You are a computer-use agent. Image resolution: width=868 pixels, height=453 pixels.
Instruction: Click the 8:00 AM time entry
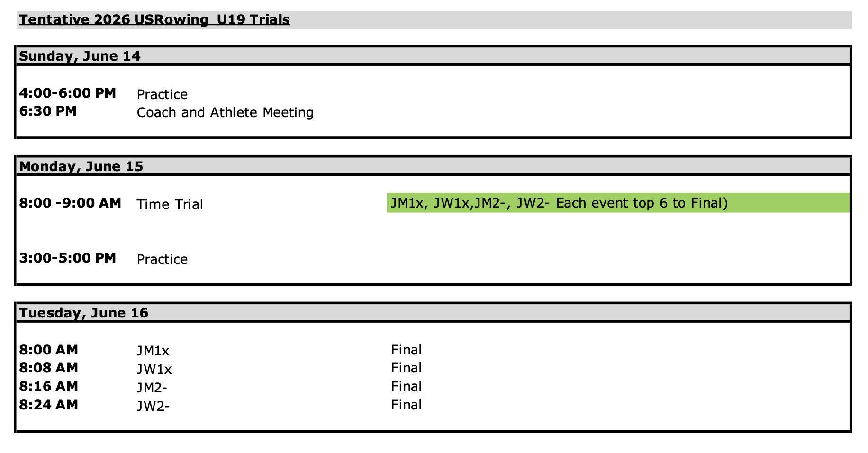point(48,350)
